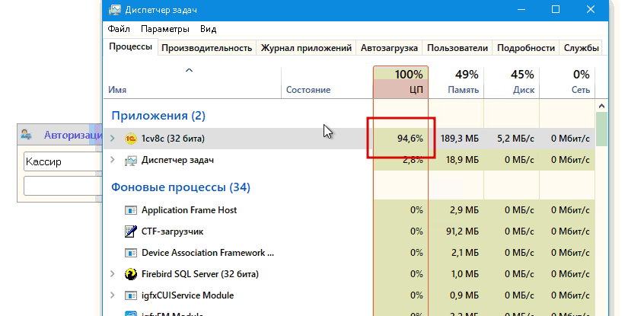
Task: Click the 1,0 МБ memory value
Action: tap(465, 274)
